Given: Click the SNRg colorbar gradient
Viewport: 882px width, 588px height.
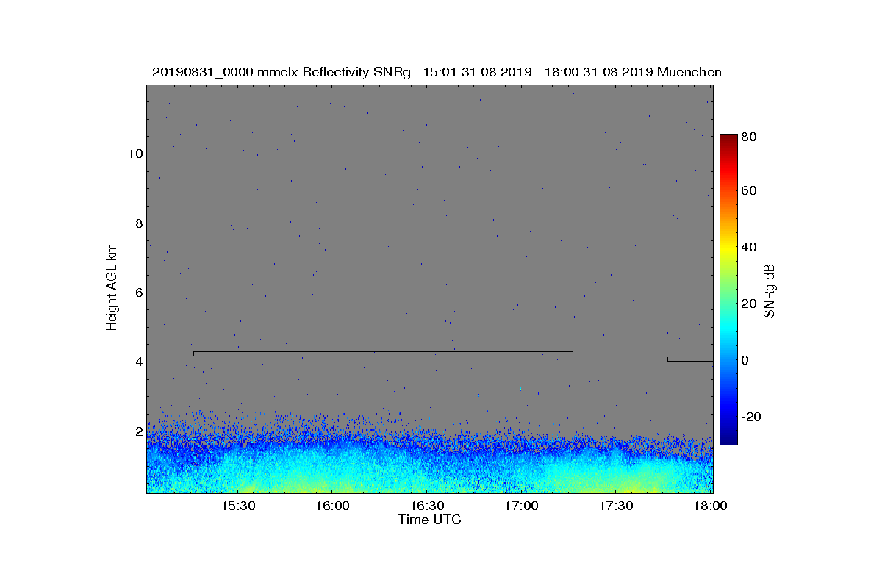Looking at the screenshot, I should [728, 290].
